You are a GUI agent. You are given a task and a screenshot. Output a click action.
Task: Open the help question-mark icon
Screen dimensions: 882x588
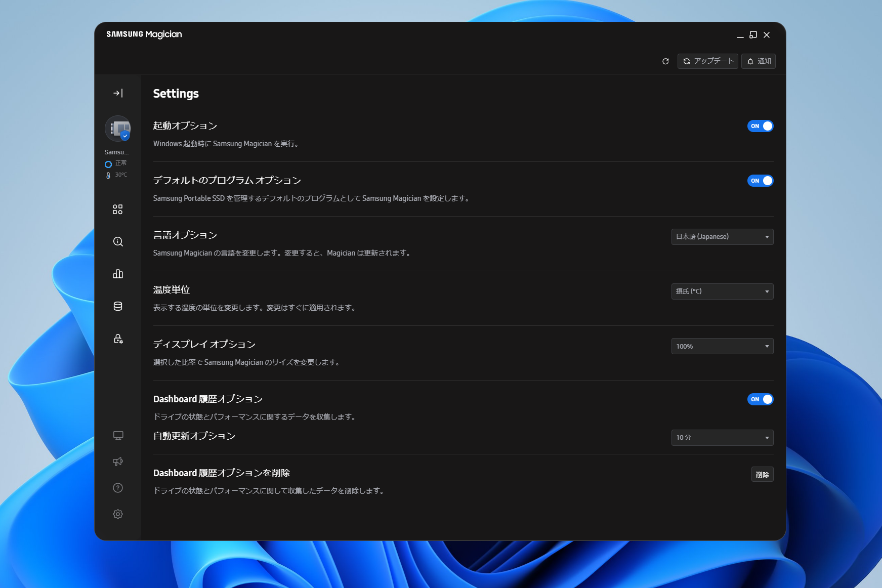(118, 488)
